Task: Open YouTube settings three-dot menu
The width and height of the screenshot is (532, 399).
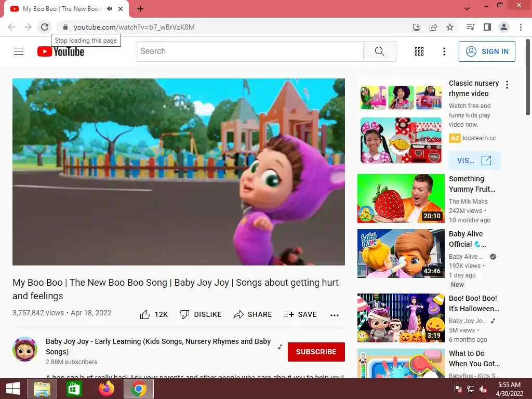Action: pyautogui.click(x=444, y=51)
